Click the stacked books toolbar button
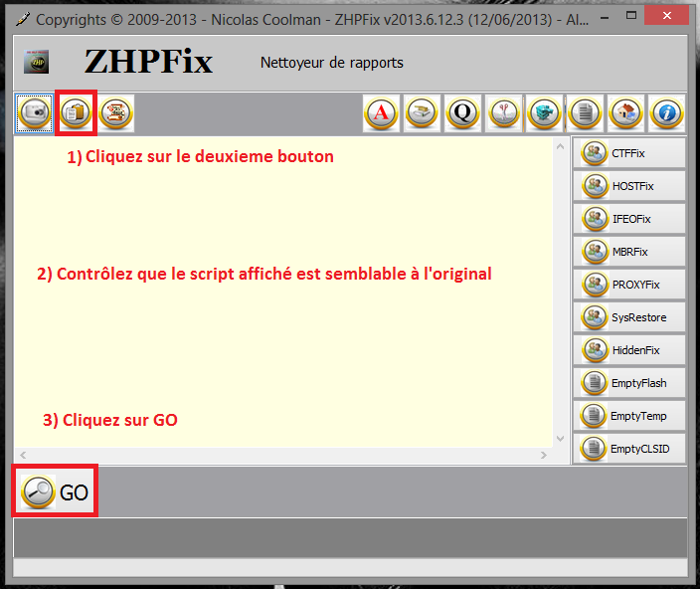Screen dimensions: 700x589 [422, 113]
